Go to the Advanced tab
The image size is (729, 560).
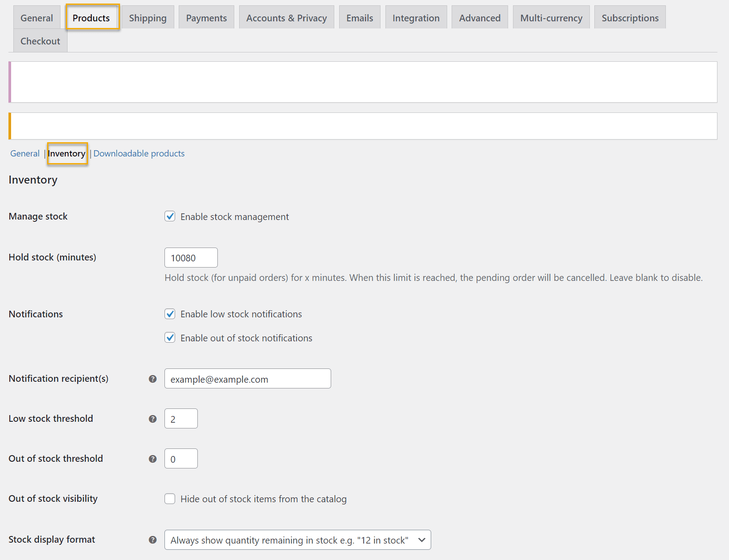pyautogui.click(x=480, y=18)
